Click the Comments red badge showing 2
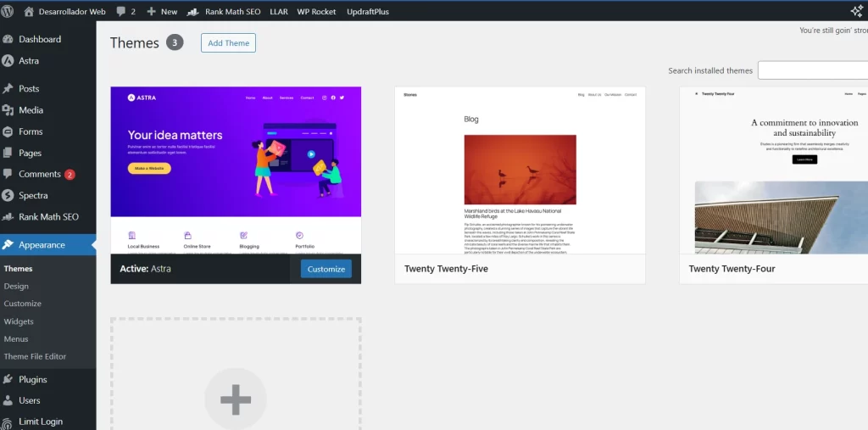 70,175
